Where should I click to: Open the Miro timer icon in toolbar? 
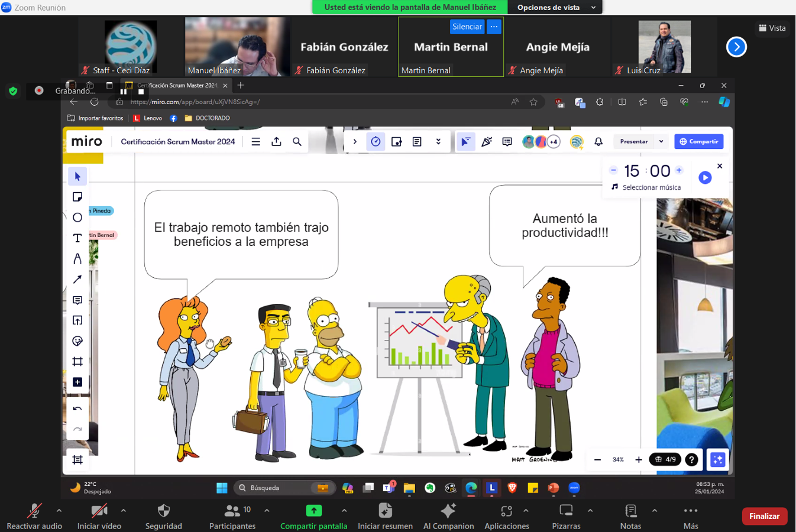(x=376, y=142)
